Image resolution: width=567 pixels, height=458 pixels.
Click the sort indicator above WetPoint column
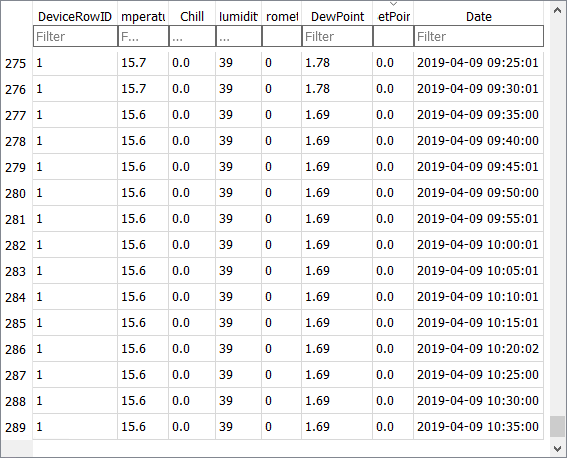tap(393, 4)
